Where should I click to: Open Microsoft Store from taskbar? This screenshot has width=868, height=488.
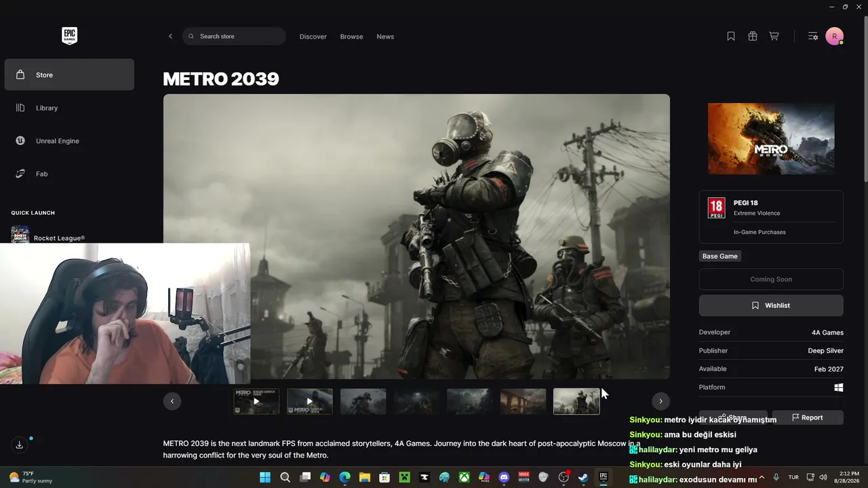tap(384, 477)
